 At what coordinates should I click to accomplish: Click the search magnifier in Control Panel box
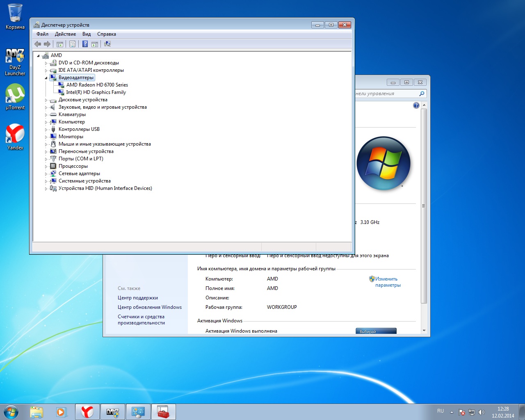click(x=422, y=94)
